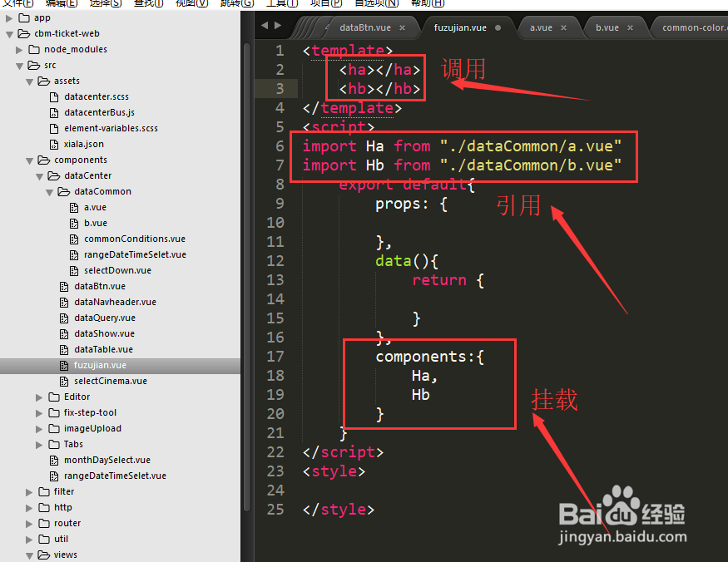The height and width of the screenshot is (562, 728).
Task: Collapse the dataCenter folder arrow
Action: (x=39, y=176)
